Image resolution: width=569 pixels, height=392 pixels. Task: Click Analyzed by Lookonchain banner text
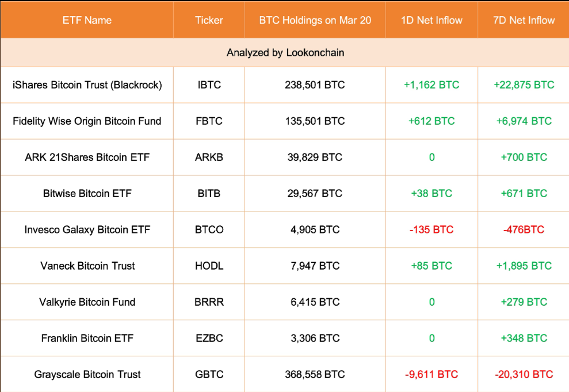(x=285, y=53)
